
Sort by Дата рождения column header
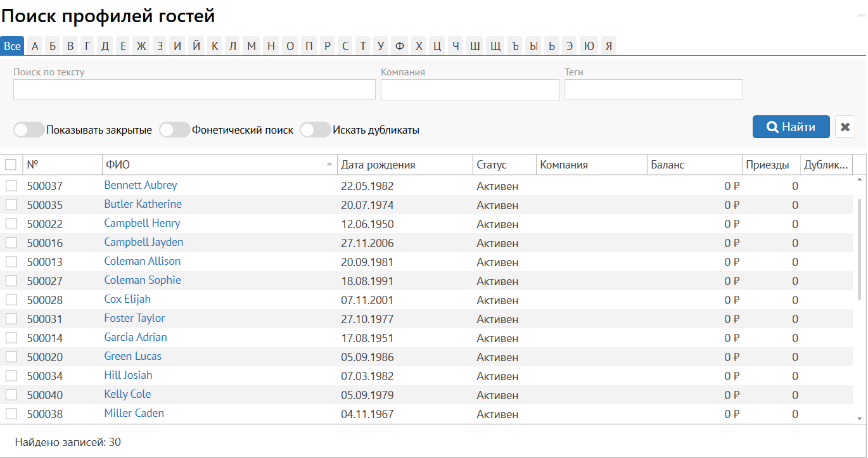coord(378,165)
